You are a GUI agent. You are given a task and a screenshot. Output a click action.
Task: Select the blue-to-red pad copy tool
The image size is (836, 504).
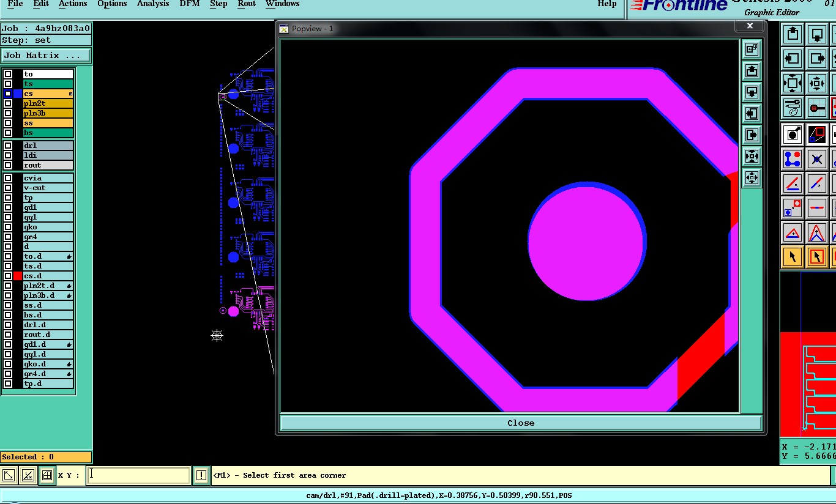coord(793,208)
